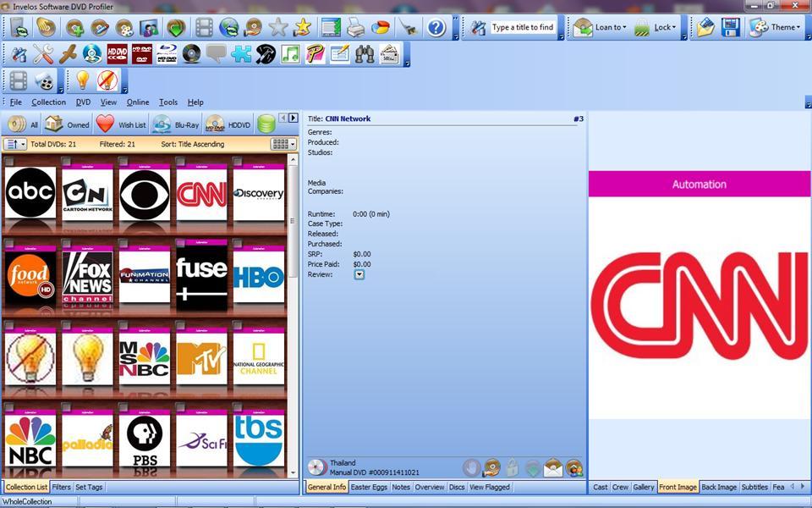Select the tbs cover thumbnail
This screenshot has height=508, width=812.
pyautogui.click(x=259, y=439)
